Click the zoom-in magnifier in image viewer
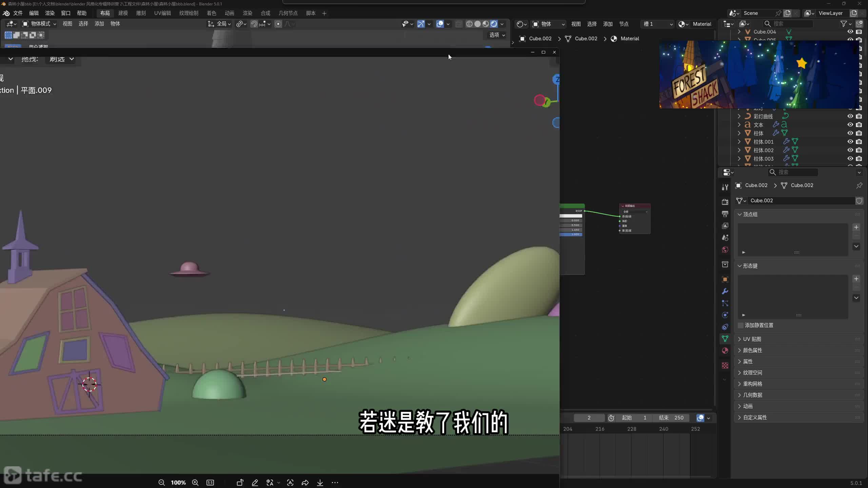The width and height of the screenshot is (868, 488). [x=195, y=483]
